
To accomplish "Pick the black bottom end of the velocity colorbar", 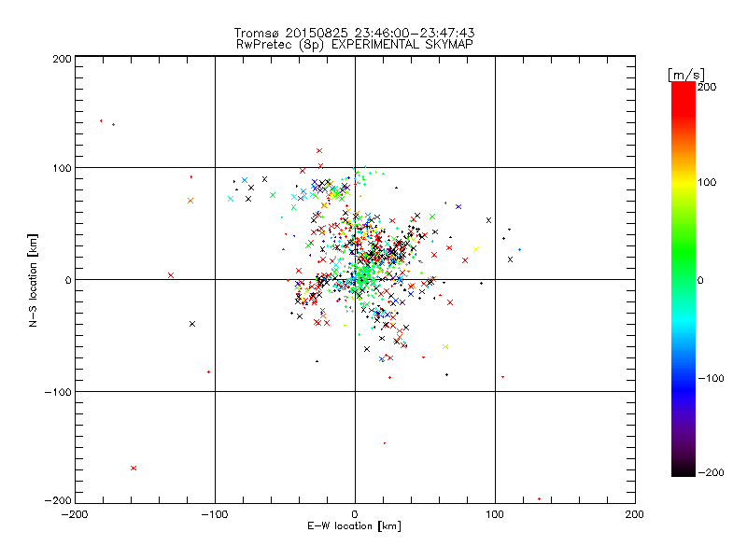I will click(684, 470).
